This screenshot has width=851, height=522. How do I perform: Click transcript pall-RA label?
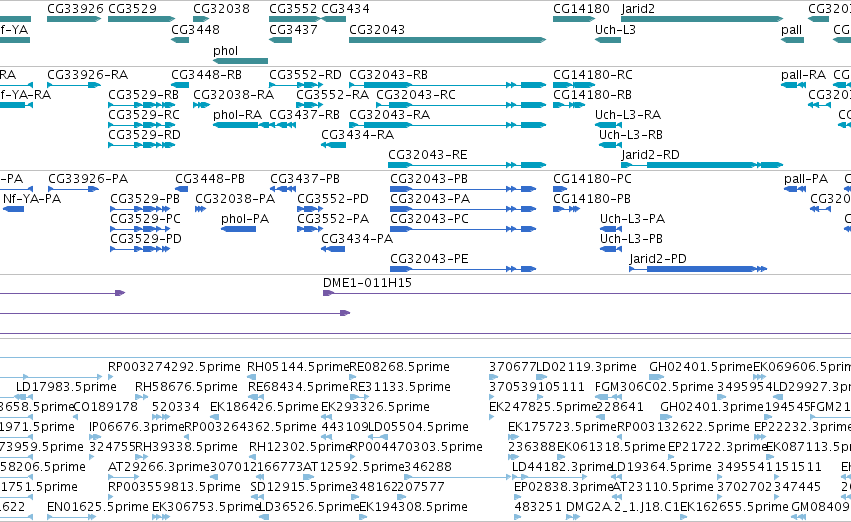tap(803, 75)
